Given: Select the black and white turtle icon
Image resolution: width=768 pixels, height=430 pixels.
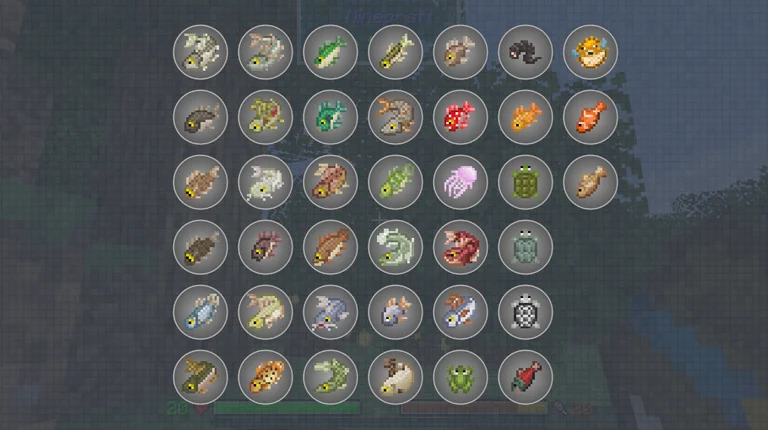Looking at the screenshot, I should [525, 312].
